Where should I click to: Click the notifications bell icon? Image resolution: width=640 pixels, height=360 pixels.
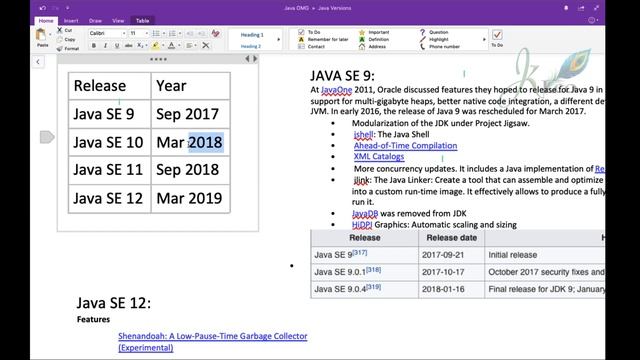566,8
